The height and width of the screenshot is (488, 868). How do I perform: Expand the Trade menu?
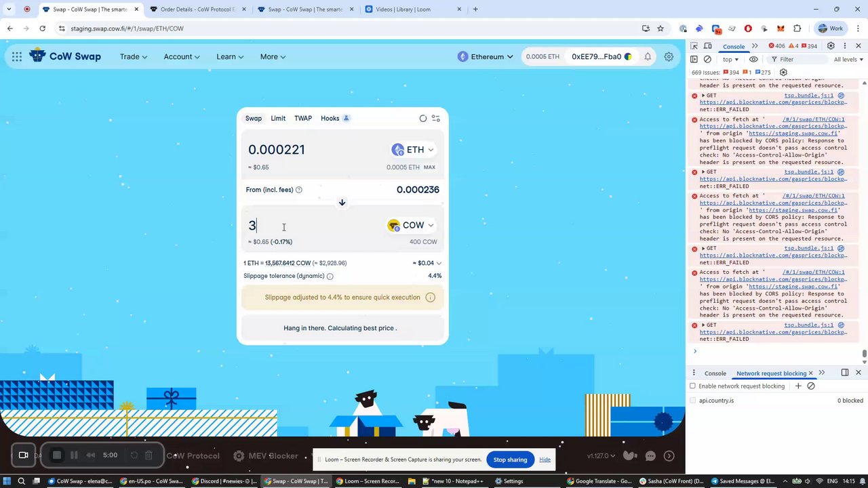pos(134,57)
